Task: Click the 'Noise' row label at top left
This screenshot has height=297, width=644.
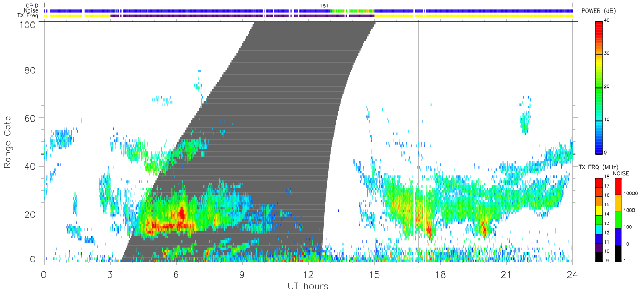Action: (x=32, y=10)
